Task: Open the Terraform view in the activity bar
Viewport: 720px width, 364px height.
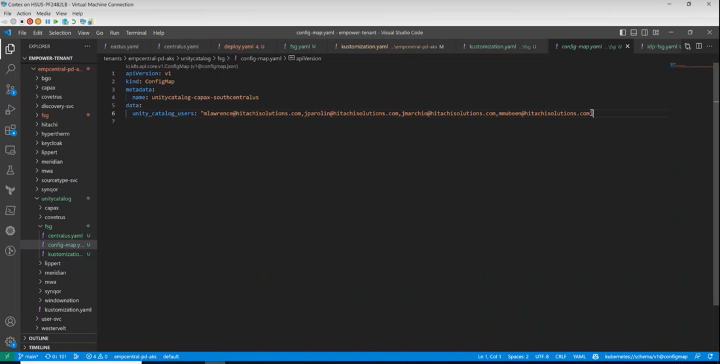Action: [10, 190]
